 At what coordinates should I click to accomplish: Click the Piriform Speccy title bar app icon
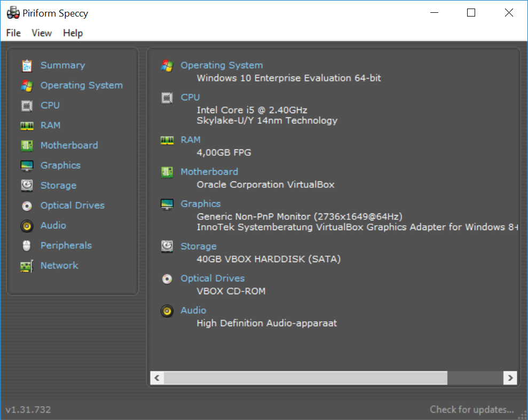point(13,13)
